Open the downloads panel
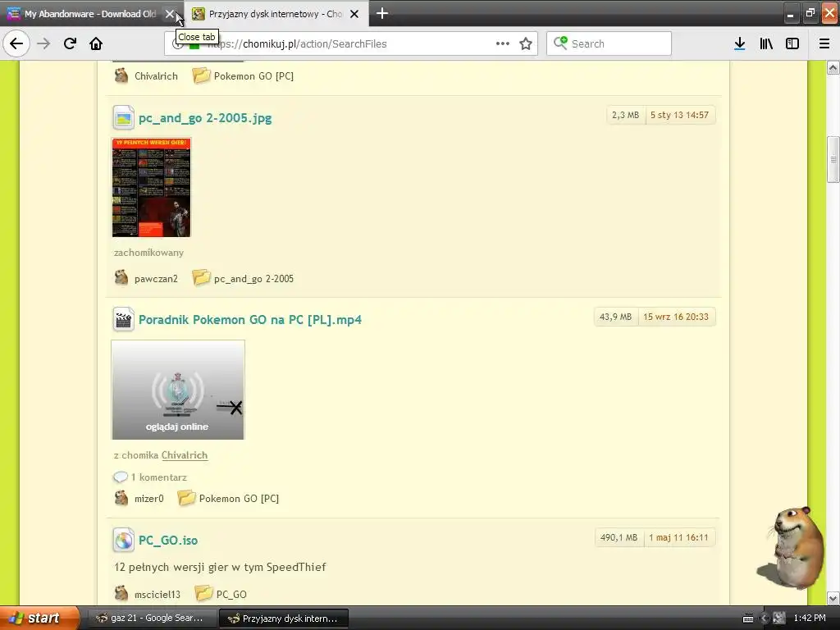 click(739, 43)
